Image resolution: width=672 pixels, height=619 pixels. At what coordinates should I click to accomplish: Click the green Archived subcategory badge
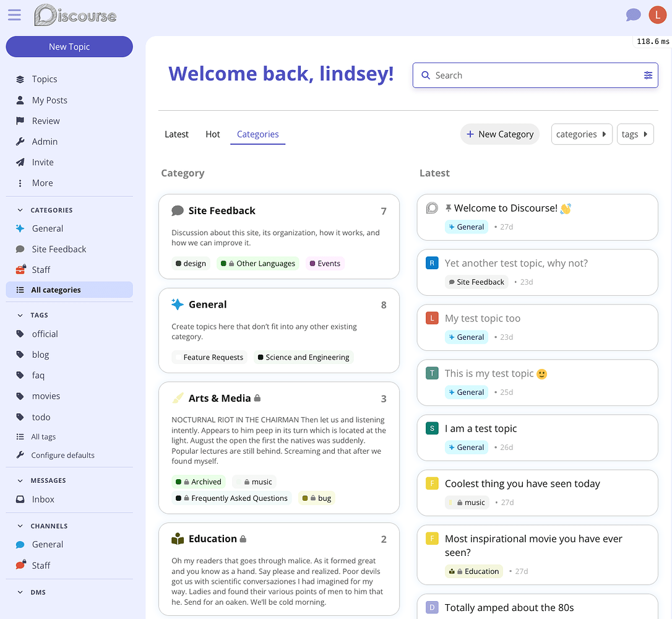(x=199, y=482)
